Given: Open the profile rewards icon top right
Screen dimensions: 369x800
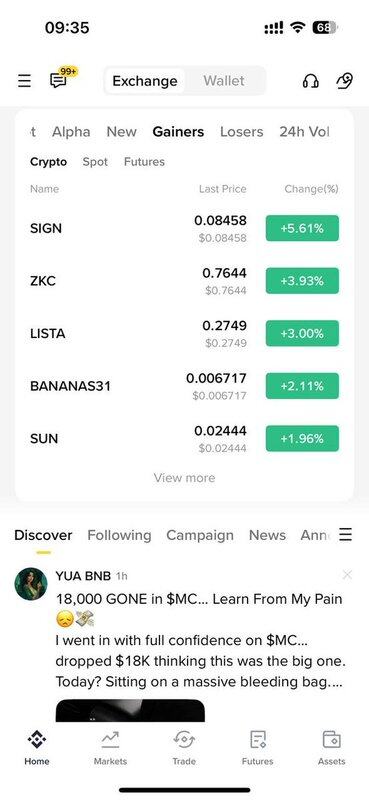Looking at the screenshot, I should pos(345,81).
